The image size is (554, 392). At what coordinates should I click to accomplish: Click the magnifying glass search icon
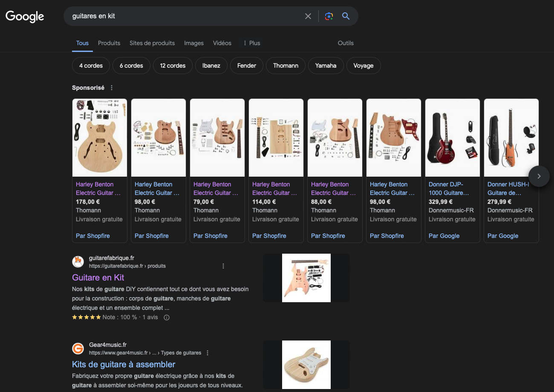346,16
